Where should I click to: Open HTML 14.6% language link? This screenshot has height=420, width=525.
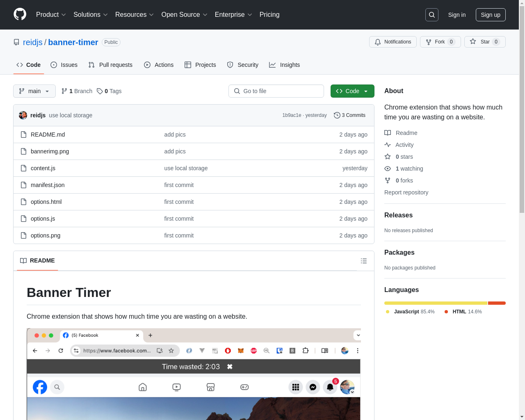coord(463,312)
